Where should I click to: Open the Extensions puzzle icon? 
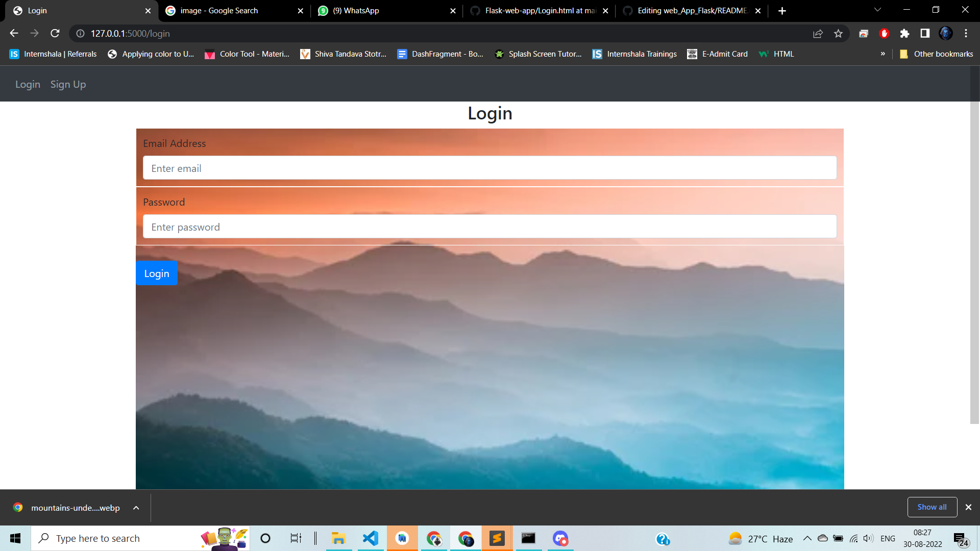click(904, 33)
